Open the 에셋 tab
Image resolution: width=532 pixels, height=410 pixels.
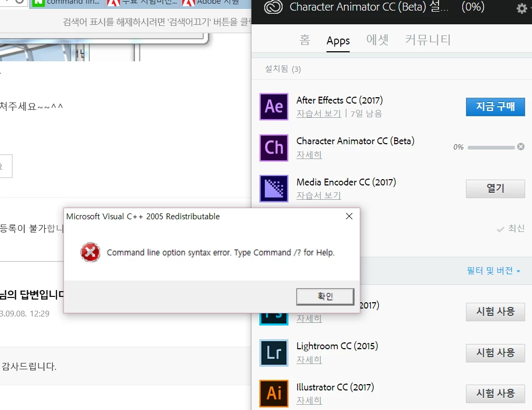point(377,40)
